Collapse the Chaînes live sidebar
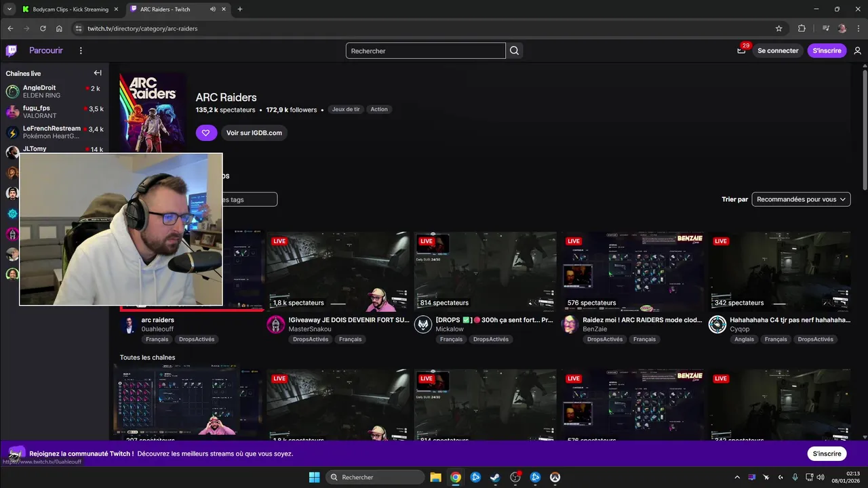Screen dimensions: 868x488 click(98, 73)
